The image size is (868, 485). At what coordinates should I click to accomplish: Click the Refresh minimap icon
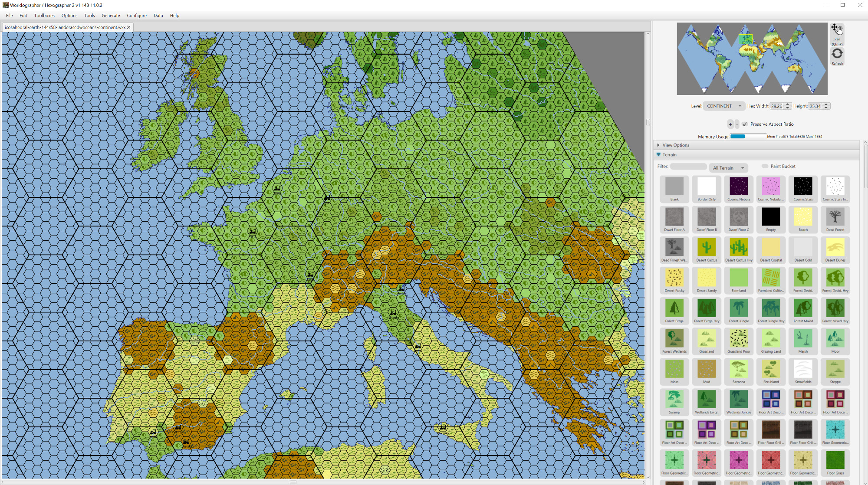pyautogui.click(x=837, y=54)
